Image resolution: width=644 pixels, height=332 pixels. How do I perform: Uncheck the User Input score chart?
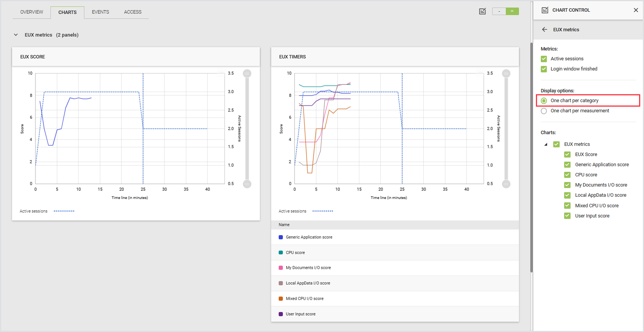tap(567, 216)
